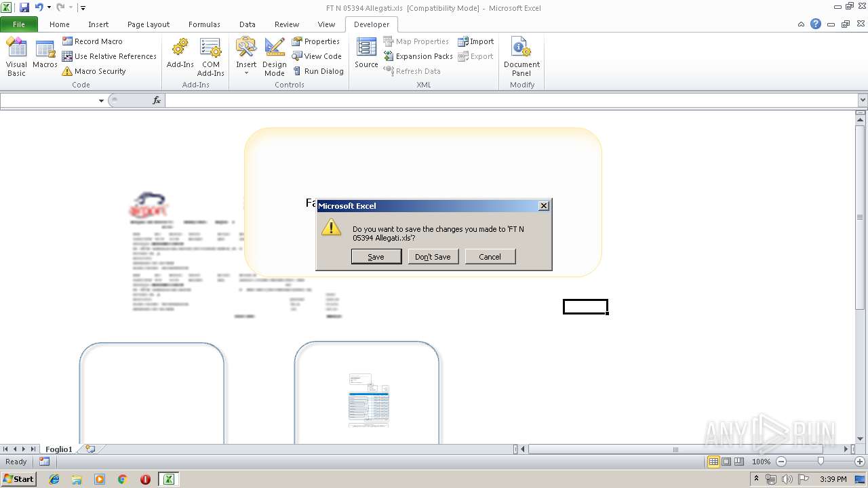The image size is (868, 488).
Task: Switch to the View tab
Action: (x=326, y=24)
